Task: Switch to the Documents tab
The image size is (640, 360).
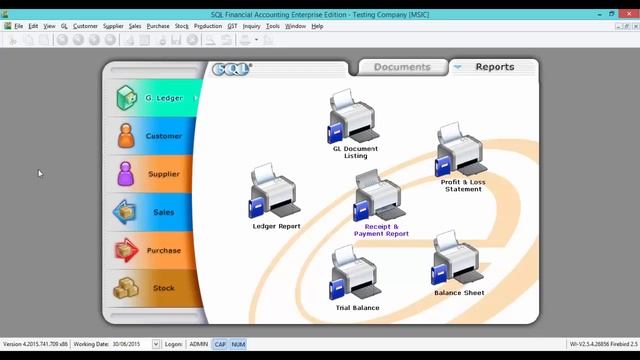Action: 402,67
